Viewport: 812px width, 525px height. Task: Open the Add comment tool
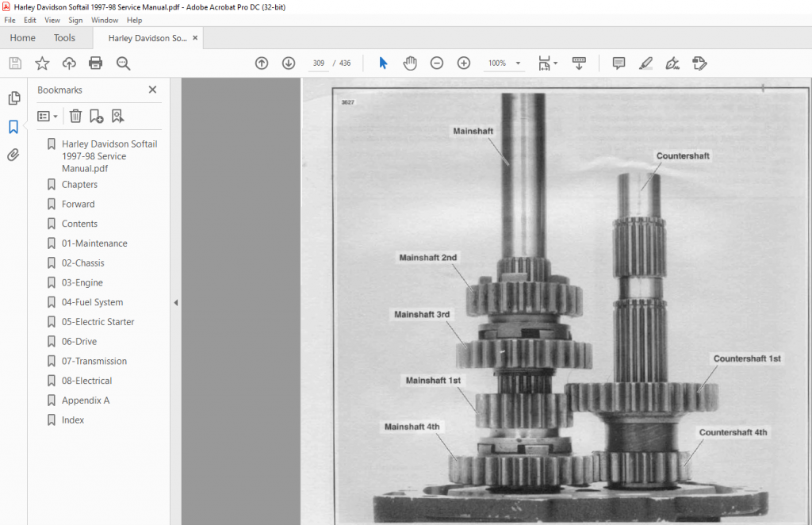(x=619, y=63)
